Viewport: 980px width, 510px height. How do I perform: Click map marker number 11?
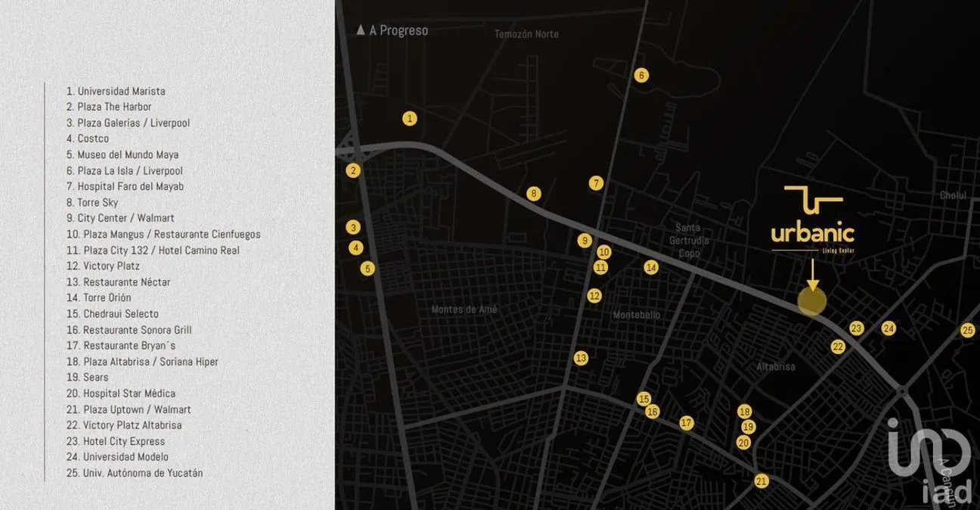600,267
